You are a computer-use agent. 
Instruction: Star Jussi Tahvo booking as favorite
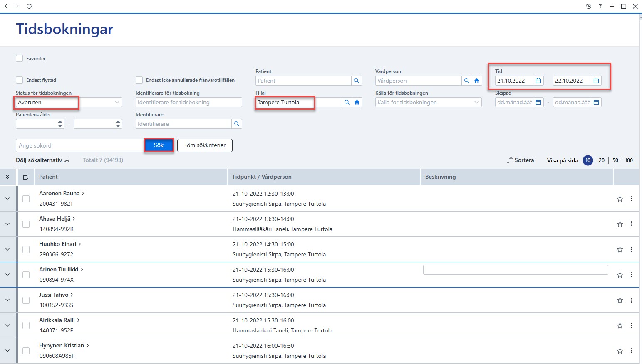click(x=620, y=300)
